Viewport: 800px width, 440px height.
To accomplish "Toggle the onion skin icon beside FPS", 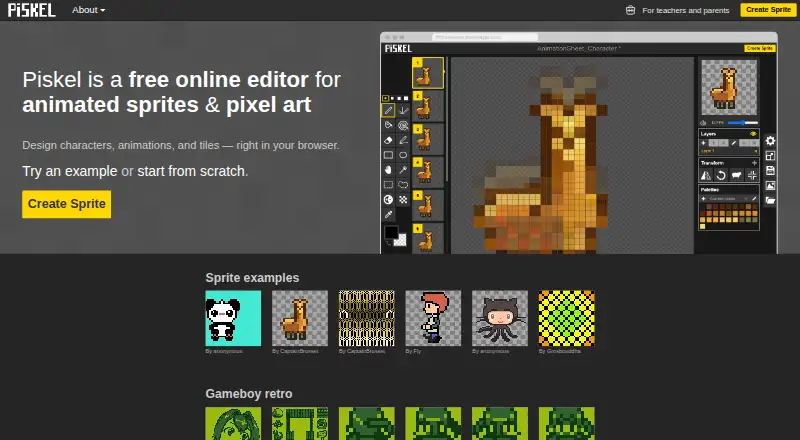I will [x=704, y=123].
